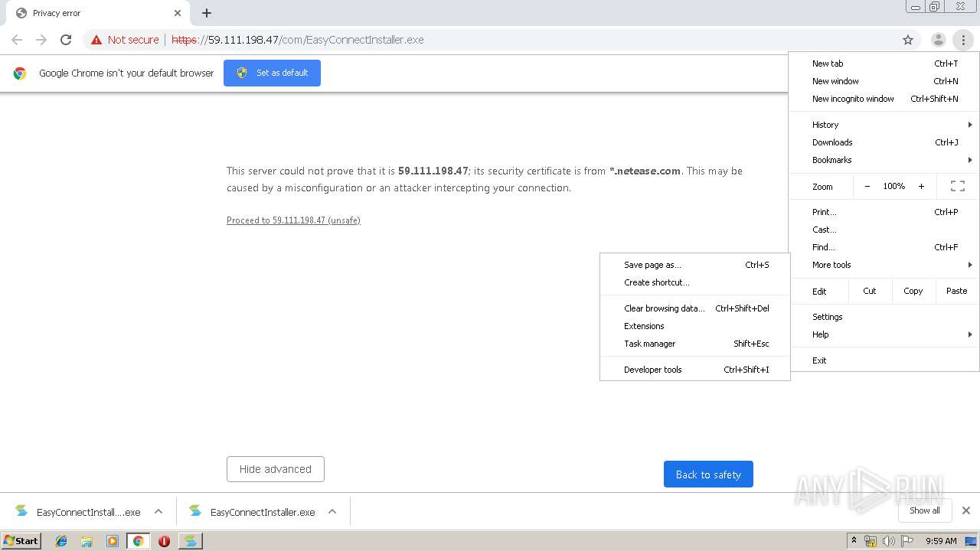Screen dimensions: 980x551
Task: Click the three-dot Chrome menu icon
Action: click(963, 40)
